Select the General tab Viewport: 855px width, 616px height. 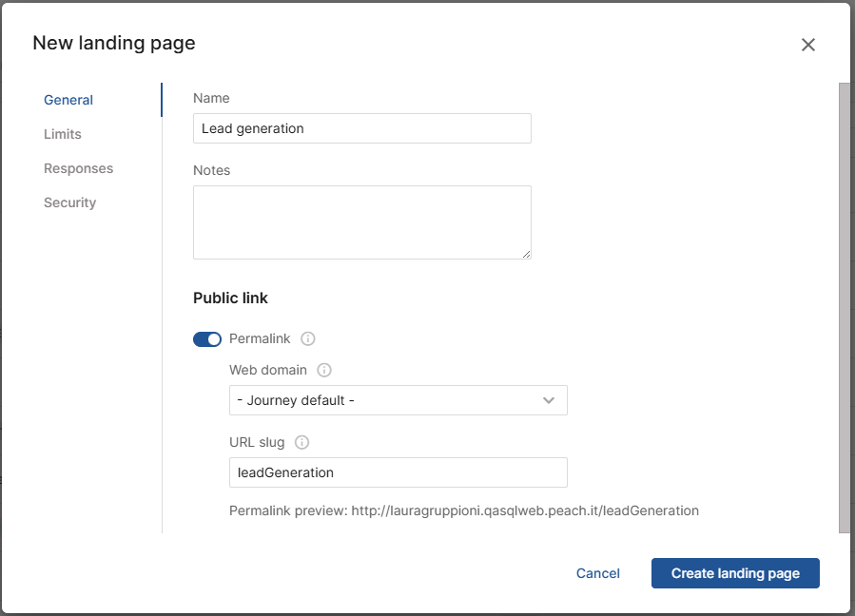coord(68,100)
